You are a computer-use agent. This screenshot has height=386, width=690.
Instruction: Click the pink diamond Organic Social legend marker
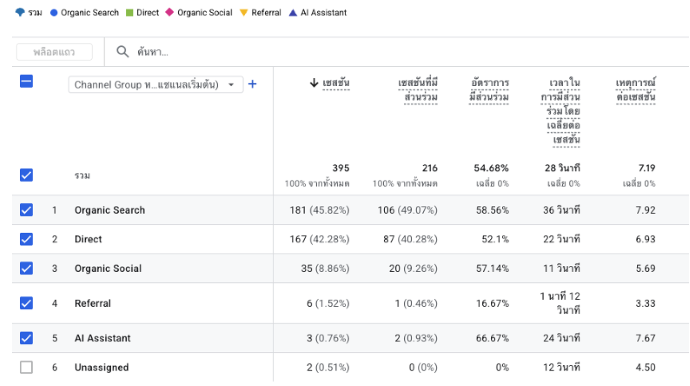169,12
